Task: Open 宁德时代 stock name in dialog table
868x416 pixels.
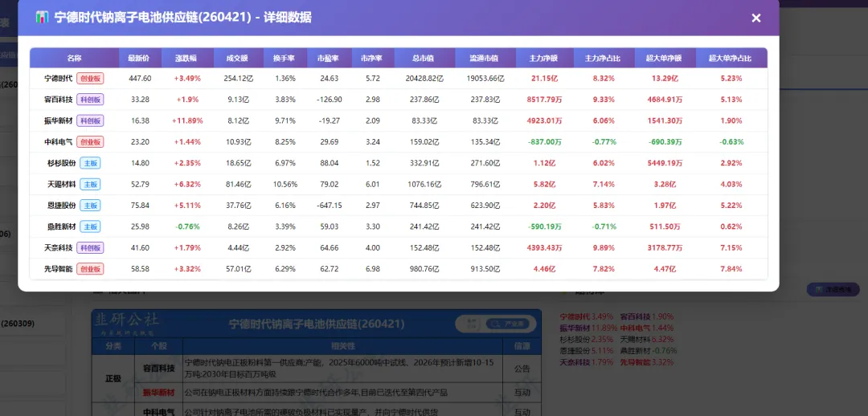Action: click(59, 79)
